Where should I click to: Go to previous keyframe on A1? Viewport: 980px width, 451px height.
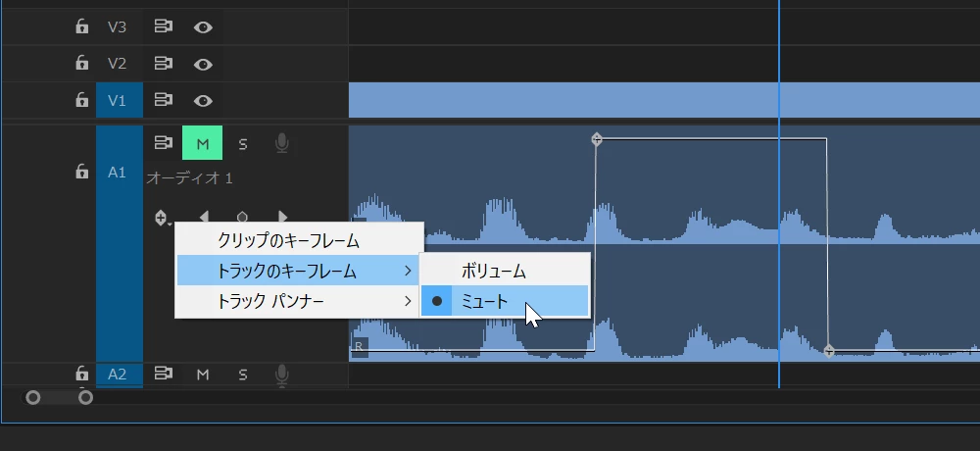coord(204,217)
